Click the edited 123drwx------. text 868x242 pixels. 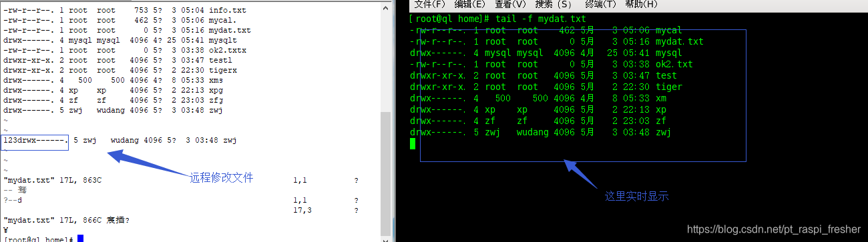click(35, 141)
